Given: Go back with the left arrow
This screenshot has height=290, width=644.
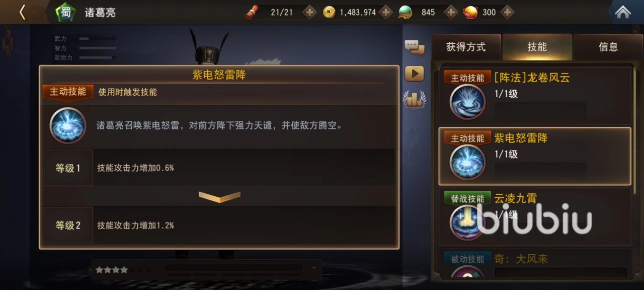Looking at the screenshot, I should pyautogui.click(x=22, y=12).
